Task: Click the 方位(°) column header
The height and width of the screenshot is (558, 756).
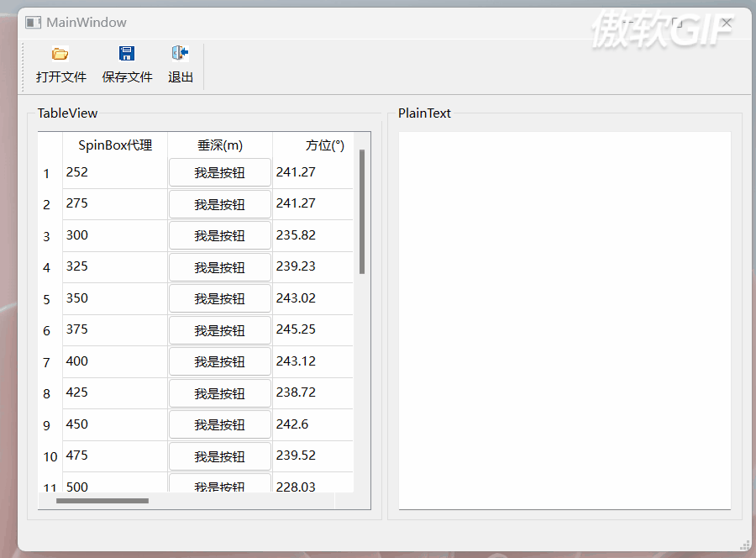Action: click(312, 145)
